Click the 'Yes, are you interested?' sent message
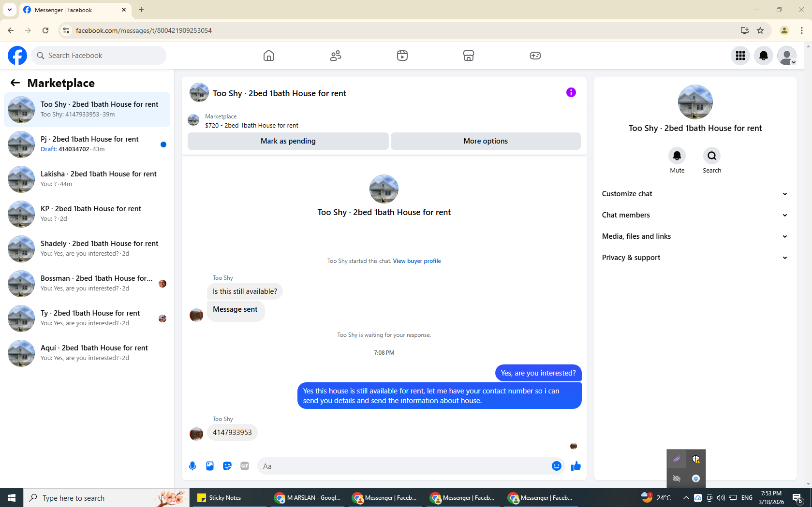This screenshot has height=507, width=812. click(x=538, y=373)
